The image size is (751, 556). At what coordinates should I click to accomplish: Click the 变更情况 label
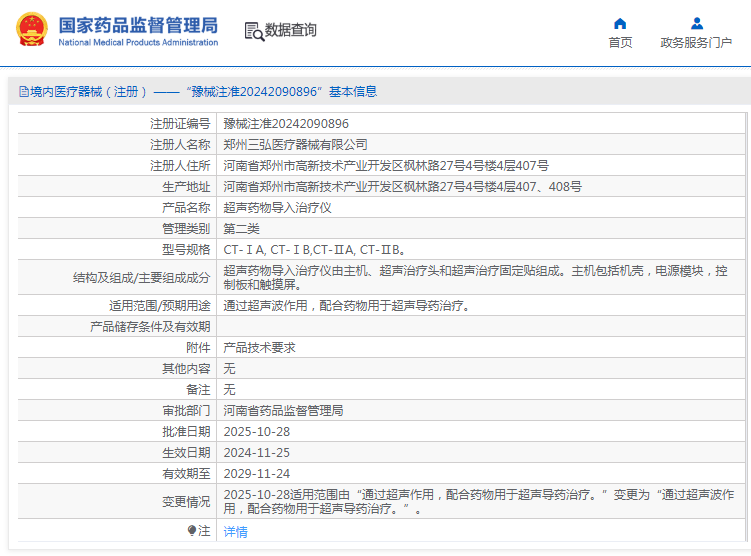[186, 501]
